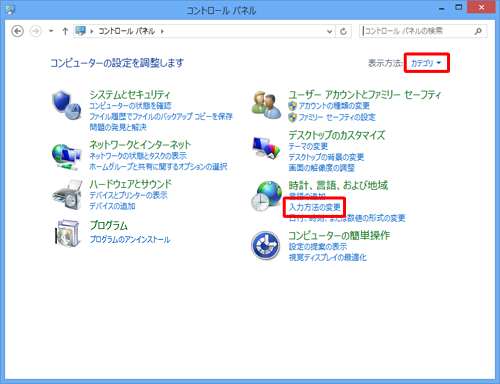Click the Back navigation arrow
The width and height of the screenshot is (500, 384).
click(17, 31)
